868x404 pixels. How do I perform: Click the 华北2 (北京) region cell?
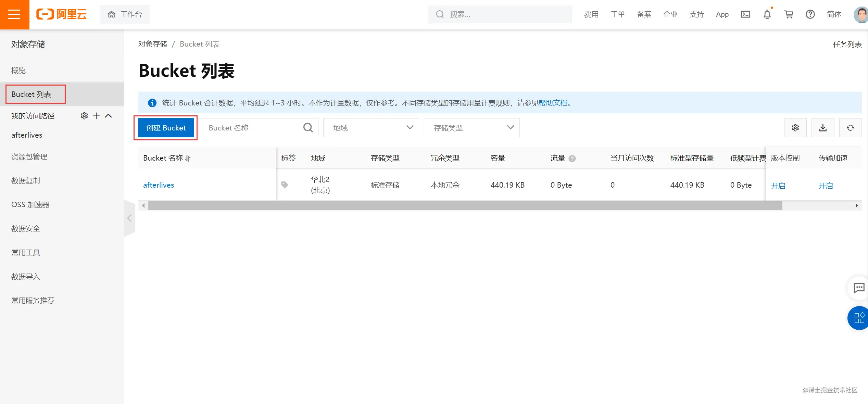point(320,185)
